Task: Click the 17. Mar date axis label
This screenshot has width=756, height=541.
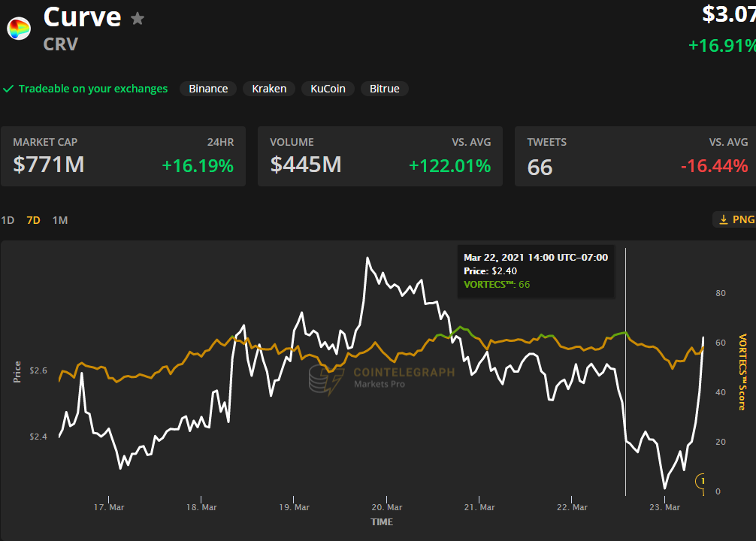Action: coord(109,507)
